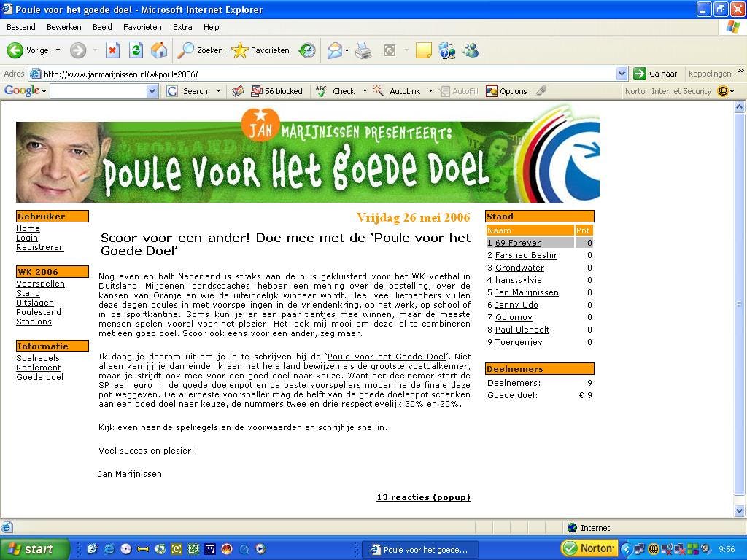Open the Norton Internet Security globe menu
This screenshot has width=747, height=560.
coord(724,90)
